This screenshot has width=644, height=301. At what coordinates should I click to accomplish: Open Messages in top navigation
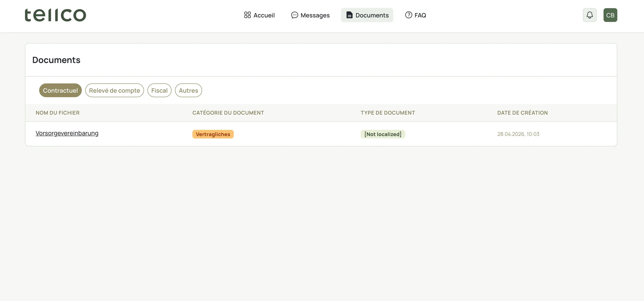(x=310, y=15)
